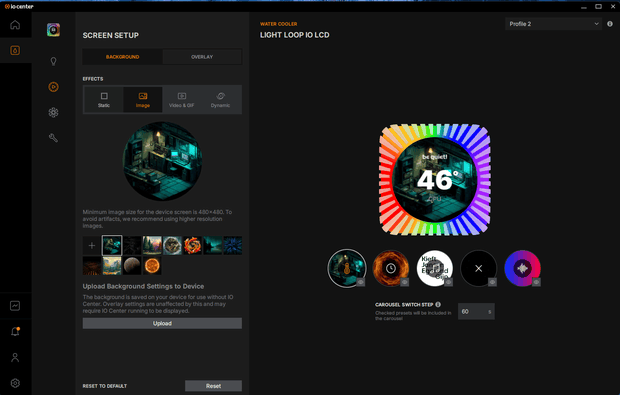Open the wrench tools section

[53, 138]
